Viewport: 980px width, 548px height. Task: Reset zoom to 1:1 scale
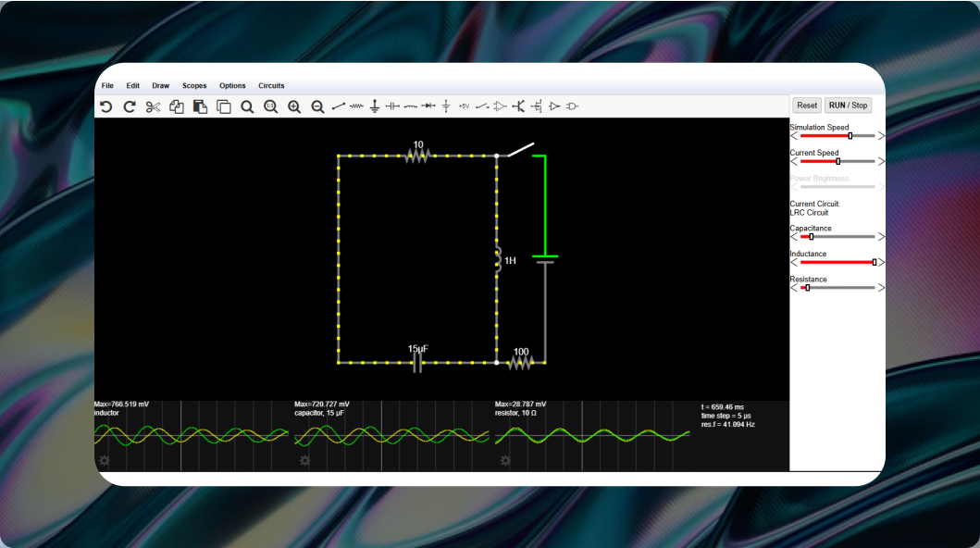[270, 106]
